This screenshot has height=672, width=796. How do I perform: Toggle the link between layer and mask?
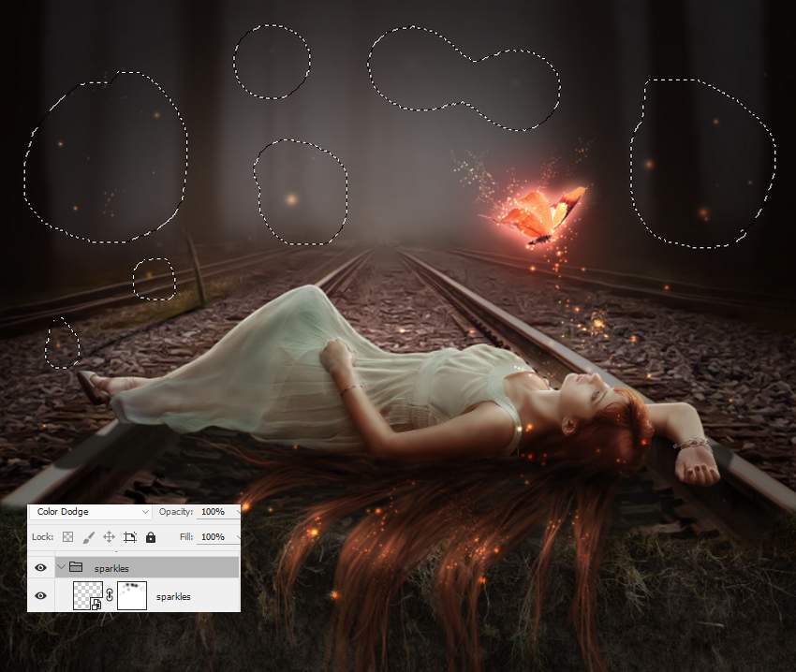click(x=110, y=595)
